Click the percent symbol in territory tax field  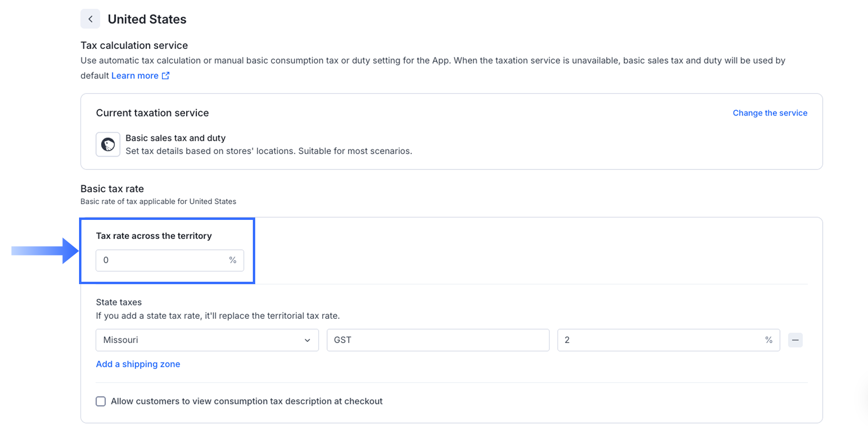point(233,260)
